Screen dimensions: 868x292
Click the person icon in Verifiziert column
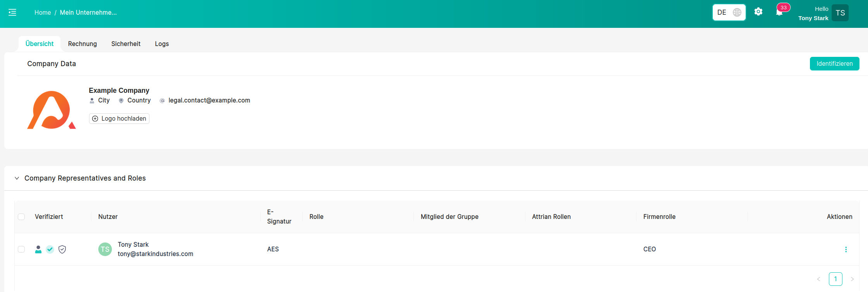tap(38, 249)
